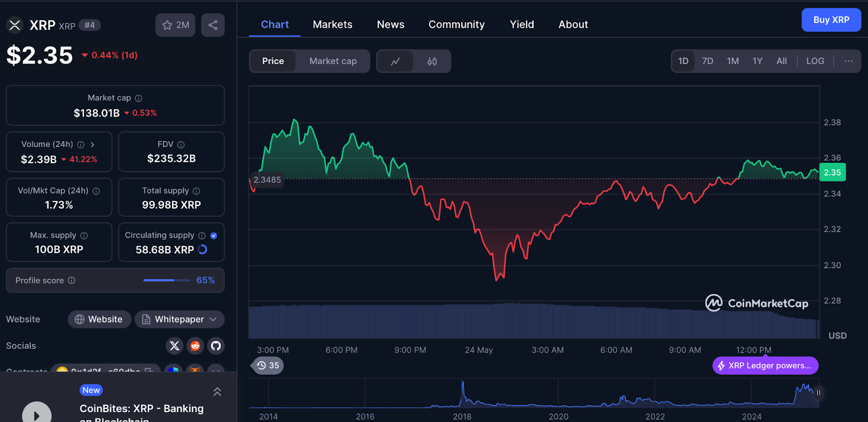The width and height of the screenshot is (868, 422).
Task: Switch to the Yield tab
Action: tap(522, 24)
